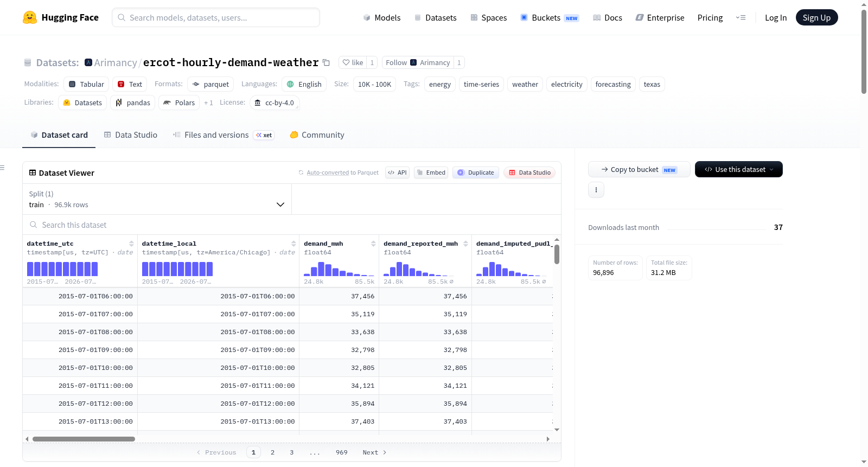Sort the datetime_local column
Viewport: 868px width, 467px height.
293,244
